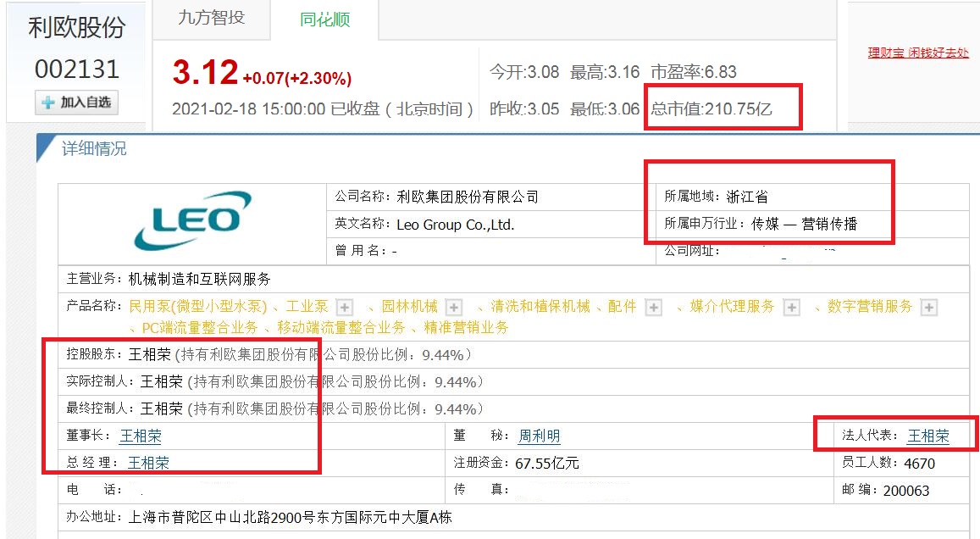Click the 详细情况 section header

pos(94,149)
